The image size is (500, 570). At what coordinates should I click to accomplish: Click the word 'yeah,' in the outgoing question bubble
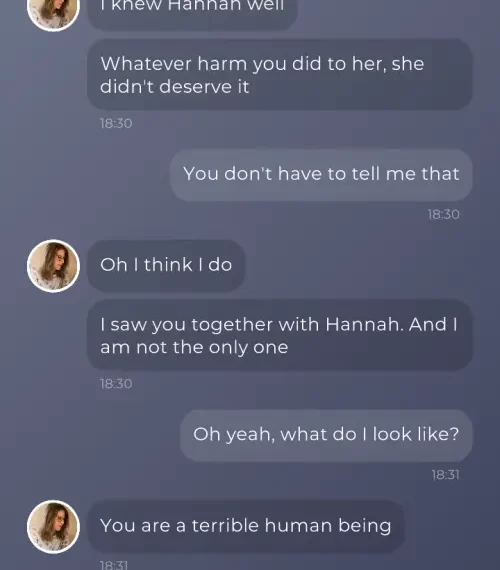[250, 435]
